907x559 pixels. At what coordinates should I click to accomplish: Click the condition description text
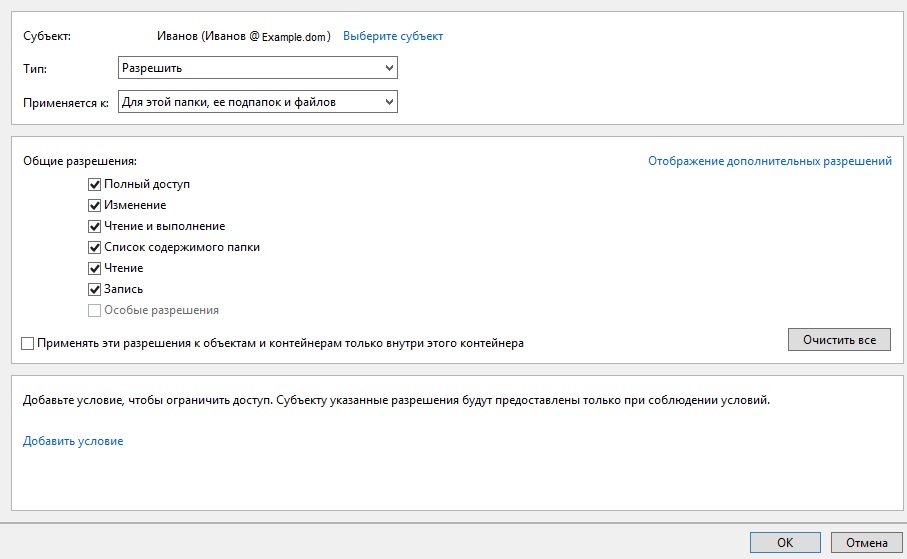pyautogui.click(x=396, y=400)
